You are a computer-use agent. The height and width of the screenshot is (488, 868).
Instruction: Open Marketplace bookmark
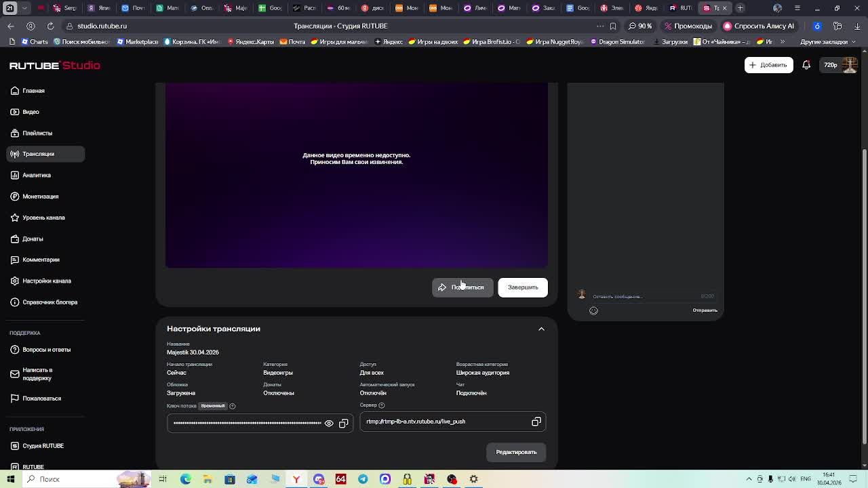pyautogui.click(x=138, y=42)
